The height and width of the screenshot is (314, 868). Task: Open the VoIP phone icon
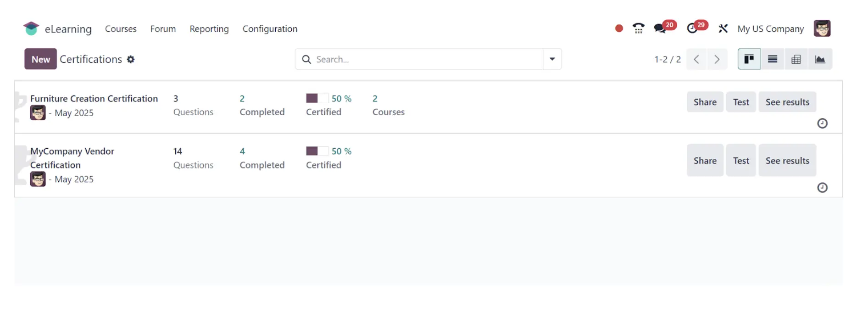[x=638, y=28]
